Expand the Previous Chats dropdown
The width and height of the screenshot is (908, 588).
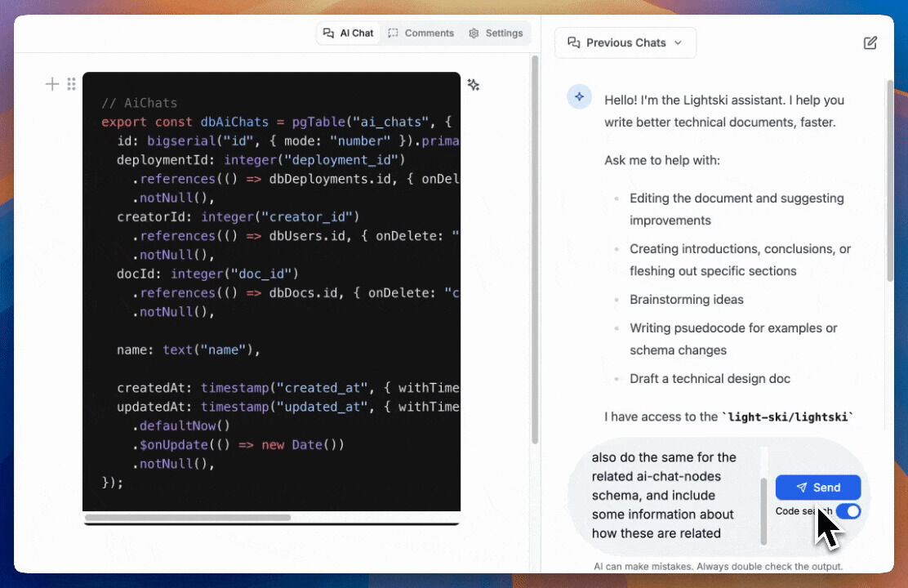click(x=625, y=42)
